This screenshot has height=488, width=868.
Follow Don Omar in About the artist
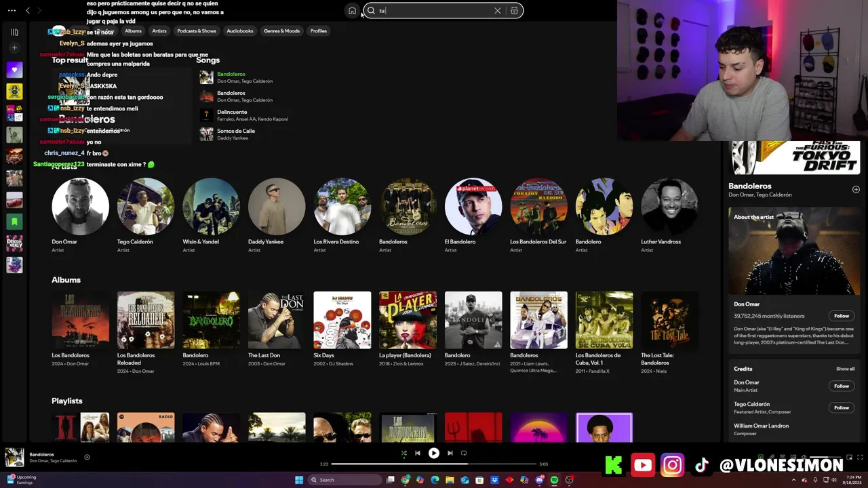tap(841, 316)
